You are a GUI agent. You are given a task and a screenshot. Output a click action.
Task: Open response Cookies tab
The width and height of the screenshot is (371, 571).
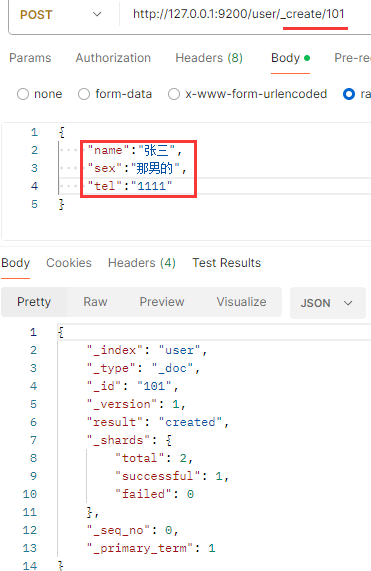[69, 263]
